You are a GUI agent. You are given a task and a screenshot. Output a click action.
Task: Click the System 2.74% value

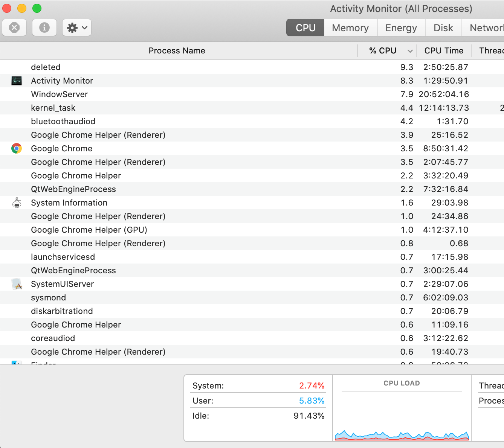[312, 386]
